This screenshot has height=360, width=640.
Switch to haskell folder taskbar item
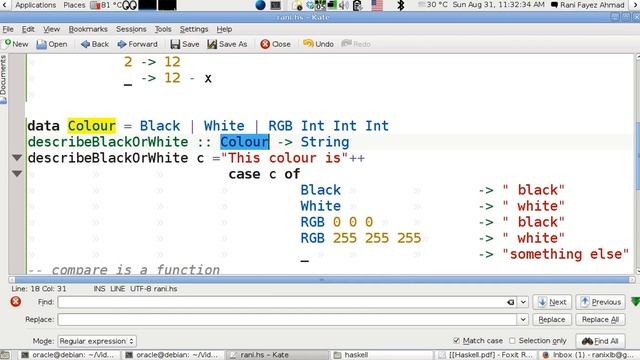382,355
